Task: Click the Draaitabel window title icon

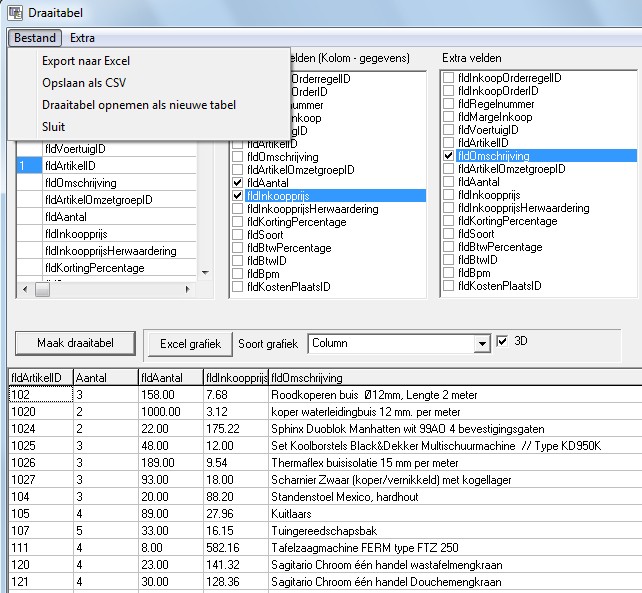Action: pos(15,14)
